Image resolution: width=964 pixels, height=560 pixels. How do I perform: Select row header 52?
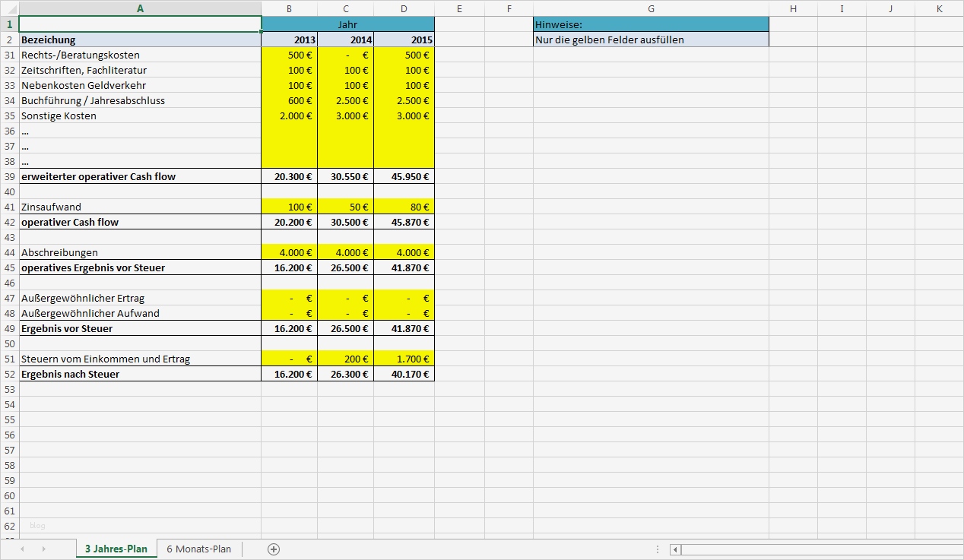coord(9,374)
